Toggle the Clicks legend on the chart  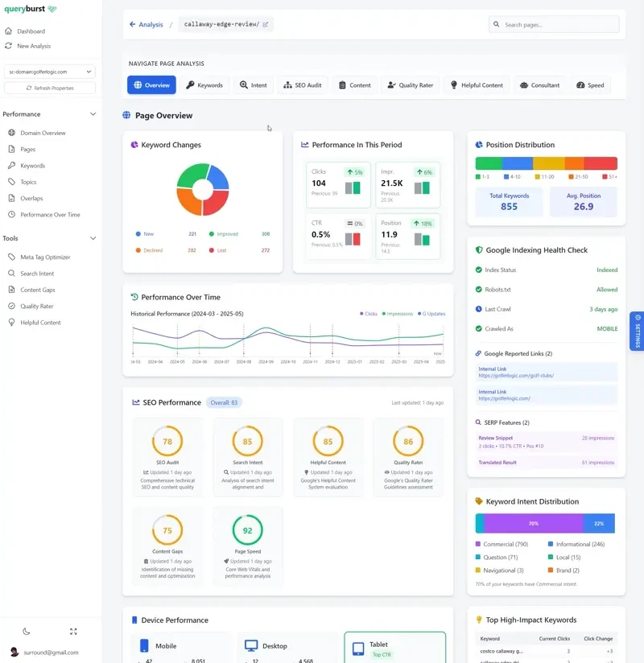point(369,314)
